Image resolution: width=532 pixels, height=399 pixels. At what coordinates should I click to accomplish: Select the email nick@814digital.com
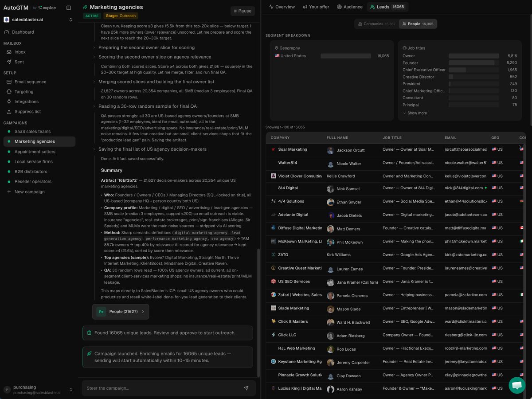(464, 188)
